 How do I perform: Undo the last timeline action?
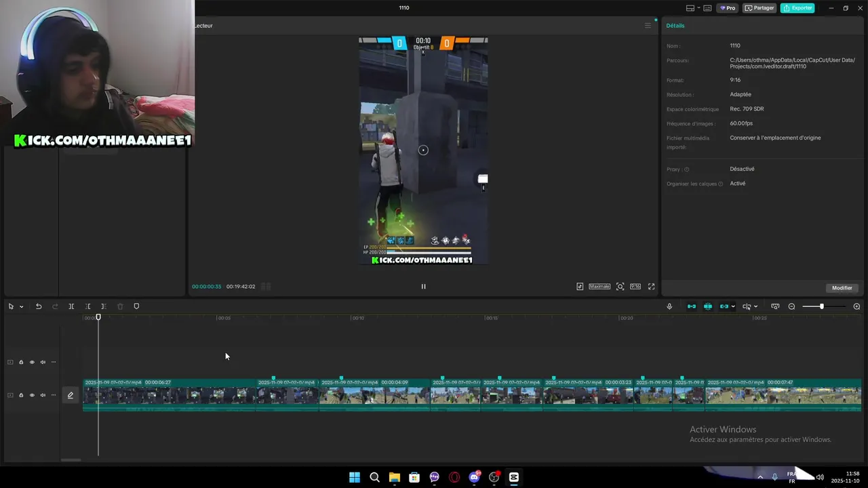(39, 306)
